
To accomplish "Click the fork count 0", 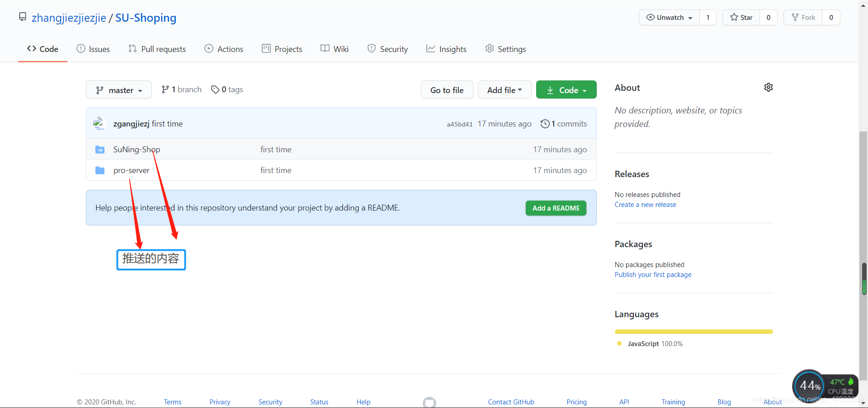I will 831,18.
